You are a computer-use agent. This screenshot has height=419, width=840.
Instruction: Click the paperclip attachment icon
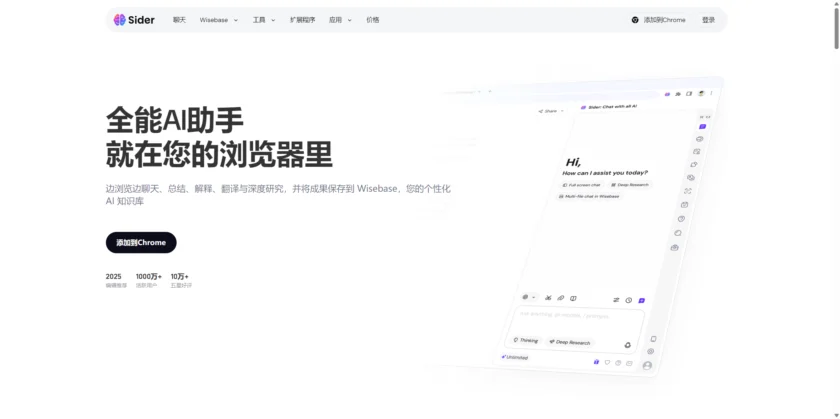click(x=560, y=298)
